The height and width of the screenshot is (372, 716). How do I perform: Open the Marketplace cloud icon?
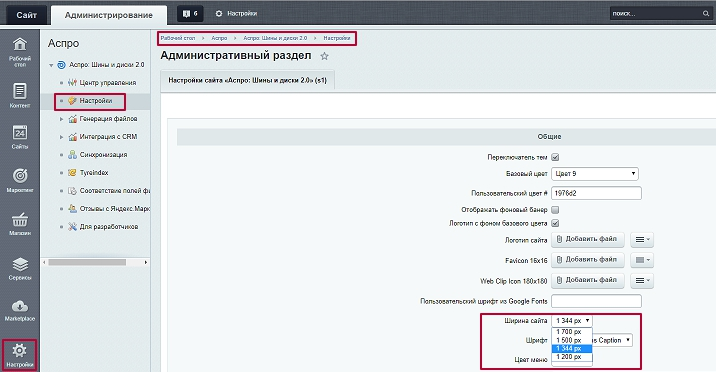[x=20, y=306]
